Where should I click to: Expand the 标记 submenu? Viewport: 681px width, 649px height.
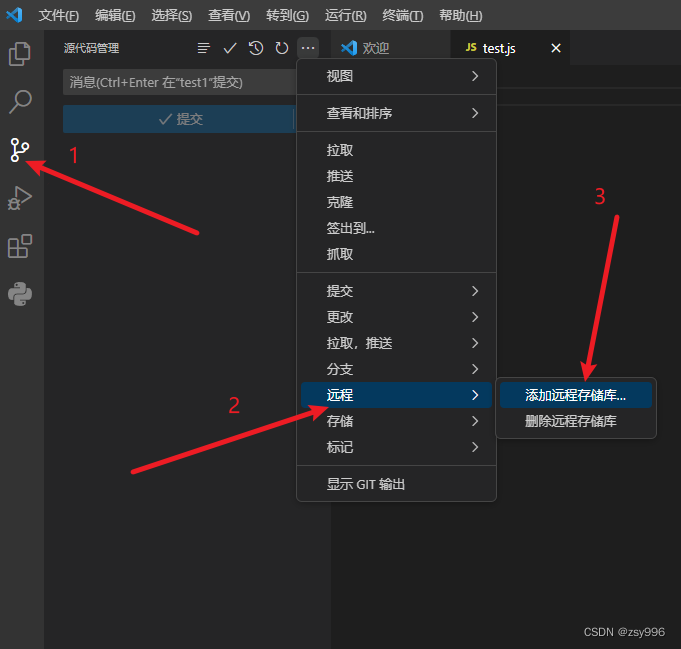(x=396, y=447)
